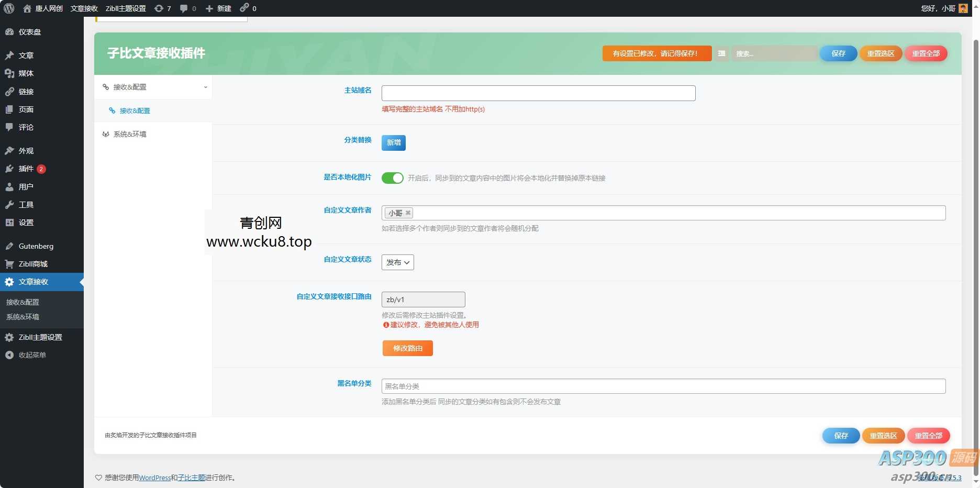Click the 新建 plus icon in admin bar

208,8
